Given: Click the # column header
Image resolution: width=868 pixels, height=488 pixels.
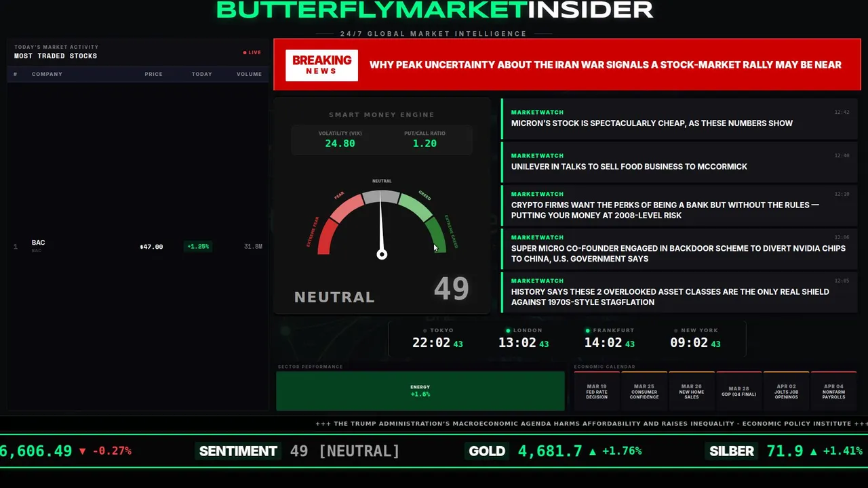Looking at the screenshot, I should click(16, 74).
